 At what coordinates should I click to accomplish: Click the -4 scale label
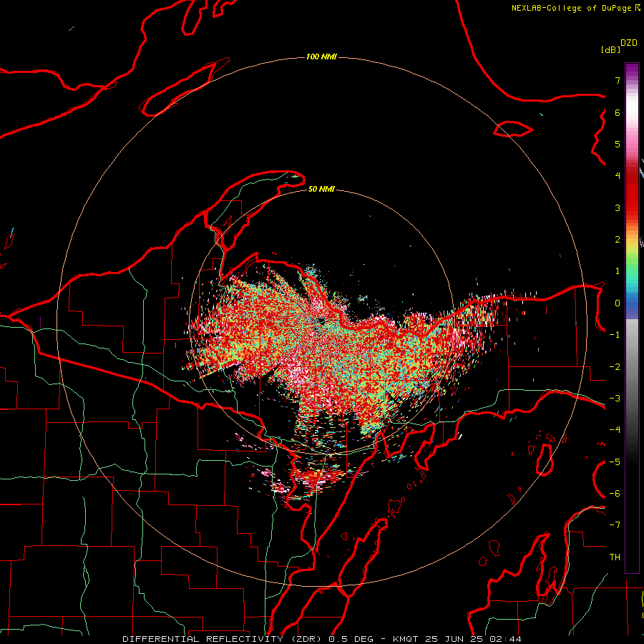(615, 430)
